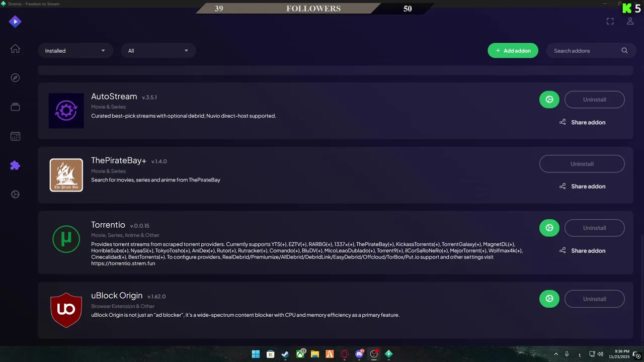Open the Installed filter dropdown

[x=75, y=51]
